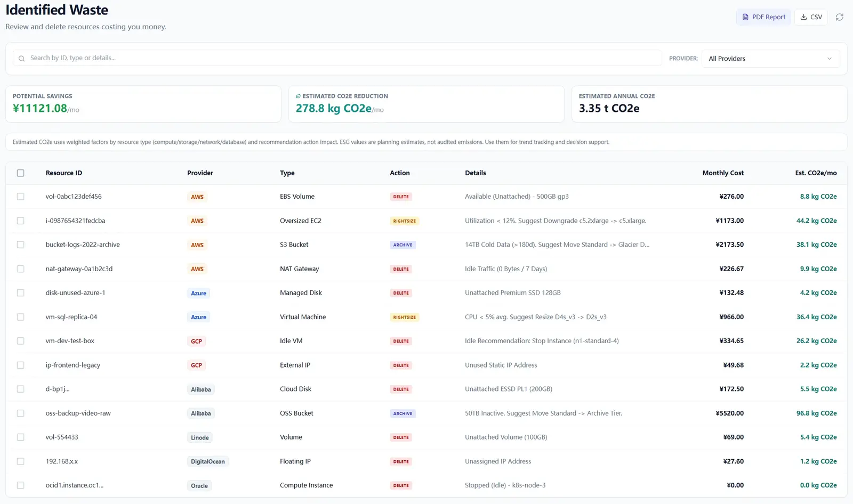
Task: Click RIGHTSIZE badge for Oversized EC2
Action: (405, 221)
